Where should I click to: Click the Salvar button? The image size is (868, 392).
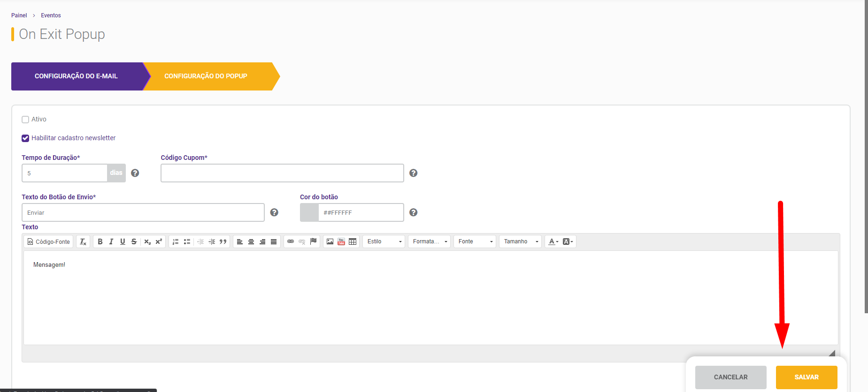(x=807, y=377)
